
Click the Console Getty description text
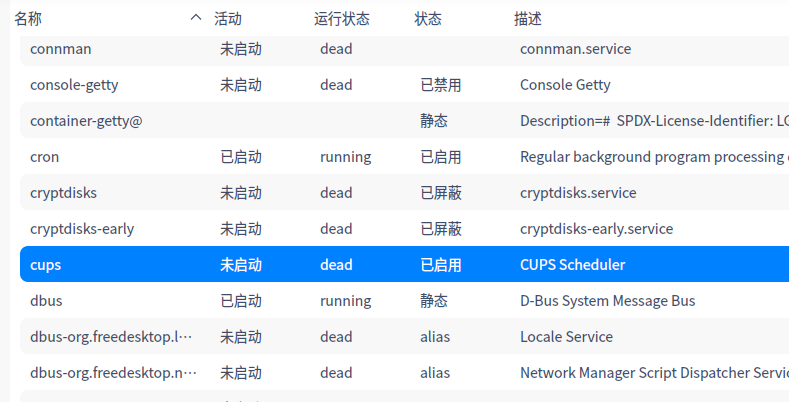point(565,85)
